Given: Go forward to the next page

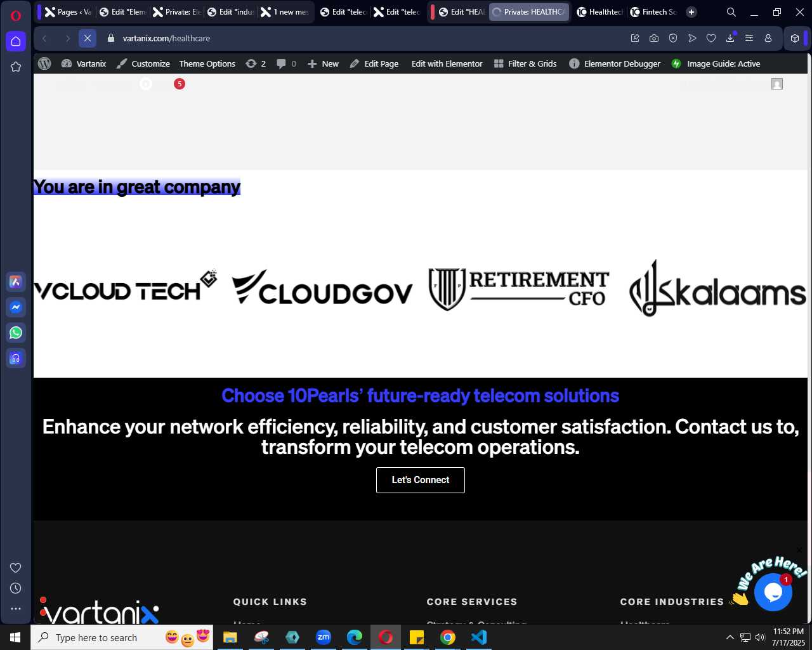Looking at the screenshot, I should coord(67,38).
